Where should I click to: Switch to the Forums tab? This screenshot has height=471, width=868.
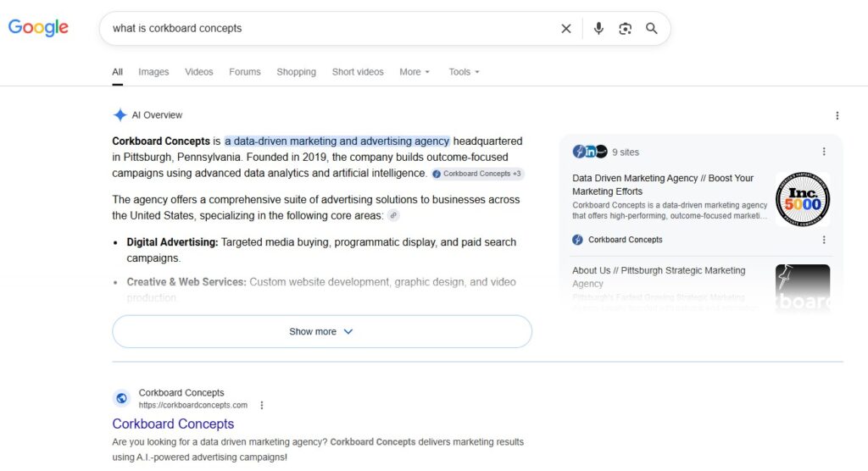(x=245, y=72)
